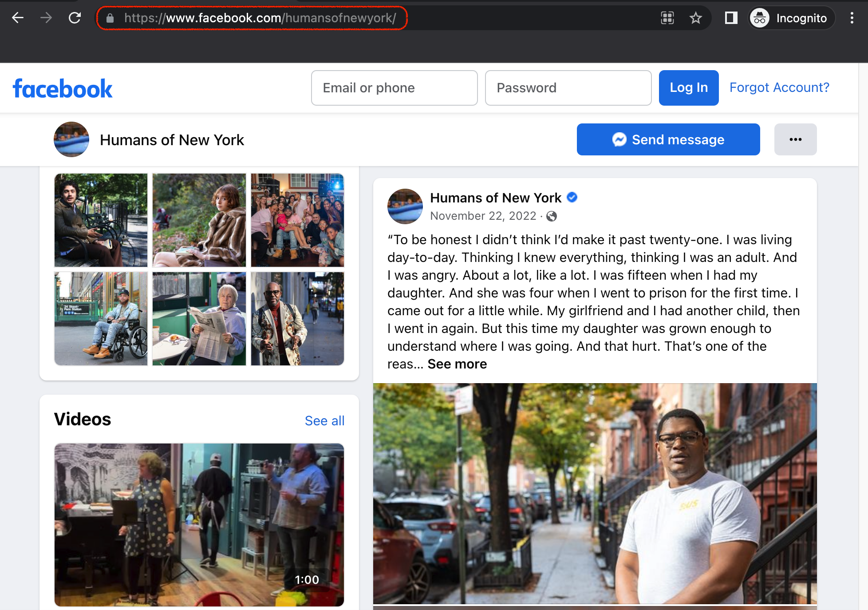Image resolution: width=868 pixels, height=610 pixels.
Task: Open the QR/install app icon in address bar
Action: click(x=667, y=18)
